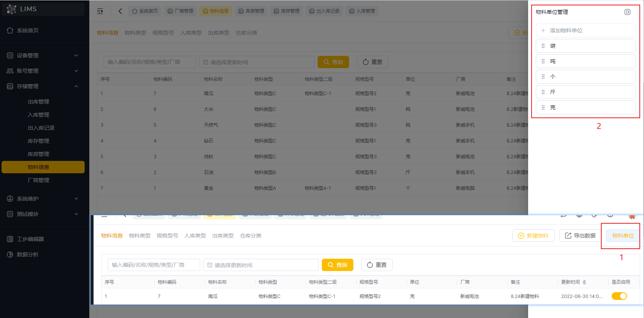Sort by 更新时间 using the sort arrows
The height and width of the screenshot is (318, 644).
click(x=584, y=282)
